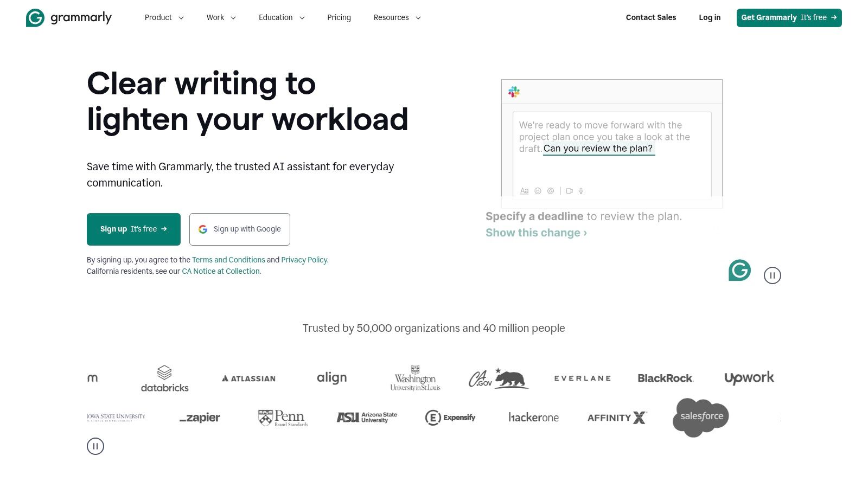Expand the Work menu
Image resolution: width=868 pixels, height=488 pixels.
[x=221, y=17]
